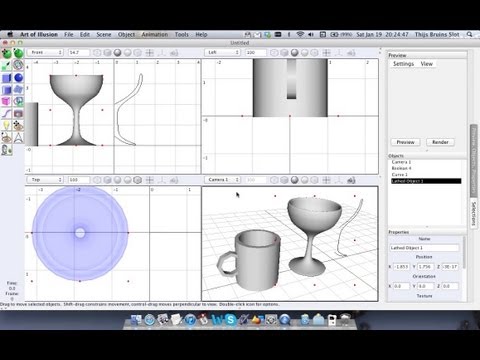
Task: Switch to the vertical Selections side tab
Action: (x=474, y=214)
